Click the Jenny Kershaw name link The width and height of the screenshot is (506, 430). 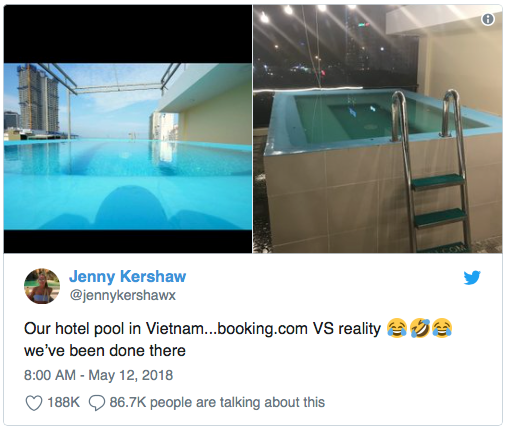pyautogui.click(x=127, y=276)
